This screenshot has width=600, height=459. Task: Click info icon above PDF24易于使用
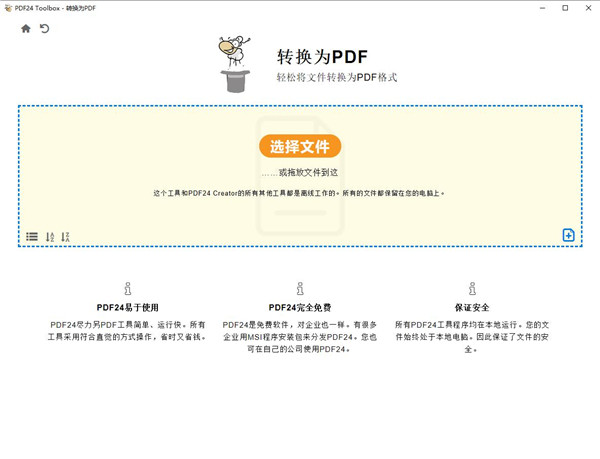click(x=127, y=289)
